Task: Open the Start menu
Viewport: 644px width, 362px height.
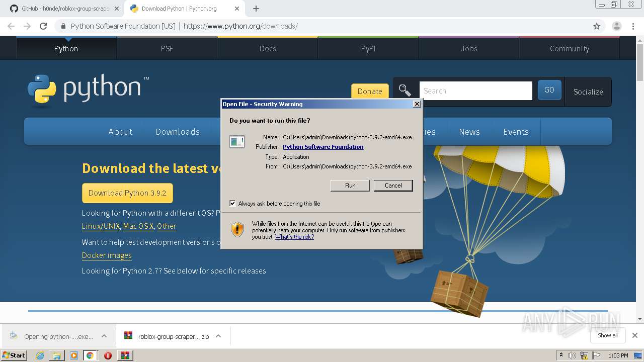Action: [14, 355]
